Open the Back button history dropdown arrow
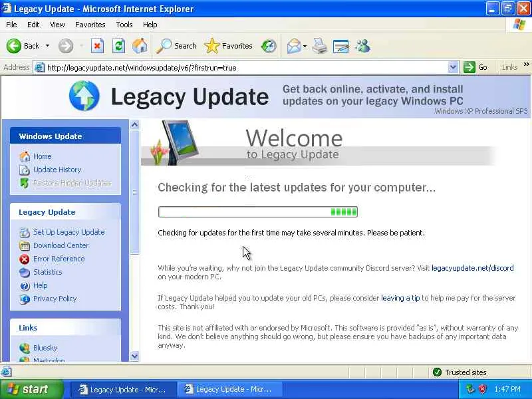Image resolution: width=532 pixels, height=399 pixels. 47,46
